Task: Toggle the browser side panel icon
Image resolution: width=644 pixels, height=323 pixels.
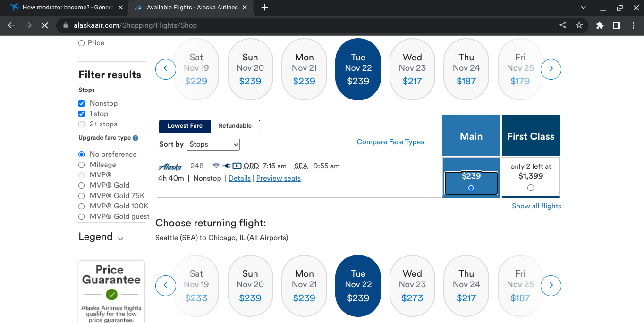Action: tap(616, 25)
